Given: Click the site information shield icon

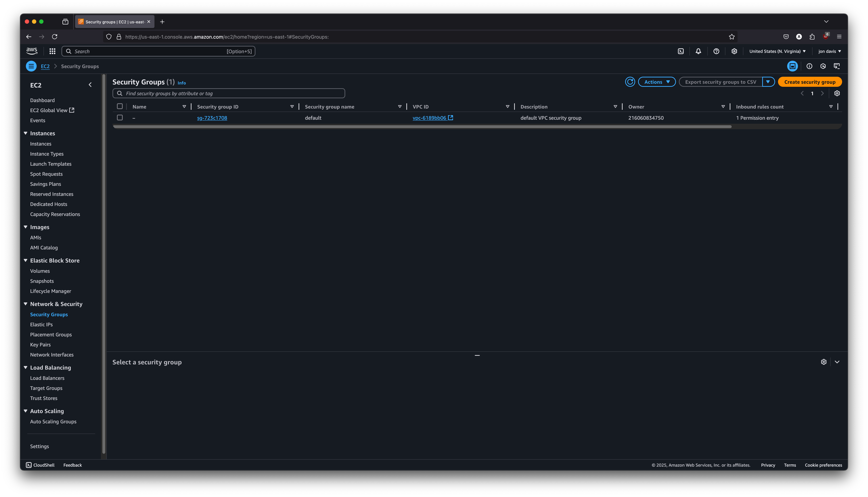Looking at the screenshot, I should pos(109,36).
